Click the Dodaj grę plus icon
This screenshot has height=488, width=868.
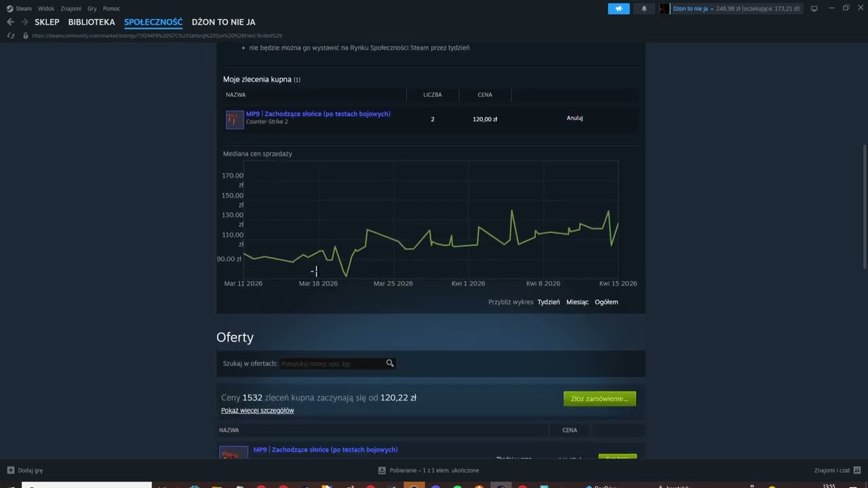[11, 470]
